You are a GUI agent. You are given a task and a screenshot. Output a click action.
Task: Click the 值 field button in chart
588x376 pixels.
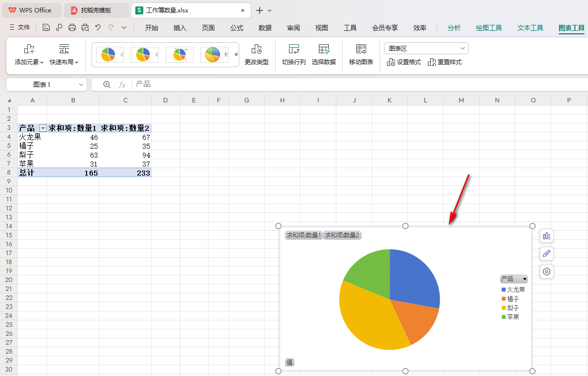pyautogui.click(x=290, y=362)
